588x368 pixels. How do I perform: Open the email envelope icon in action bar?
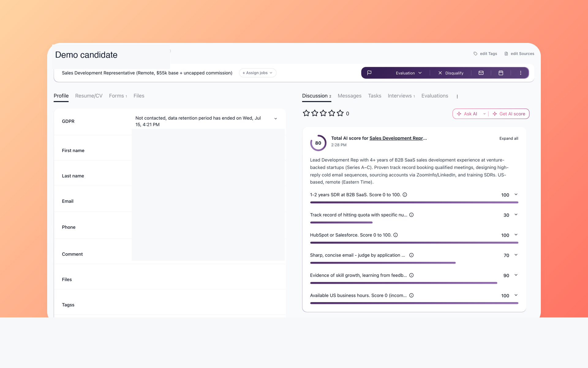click(481, 73)
